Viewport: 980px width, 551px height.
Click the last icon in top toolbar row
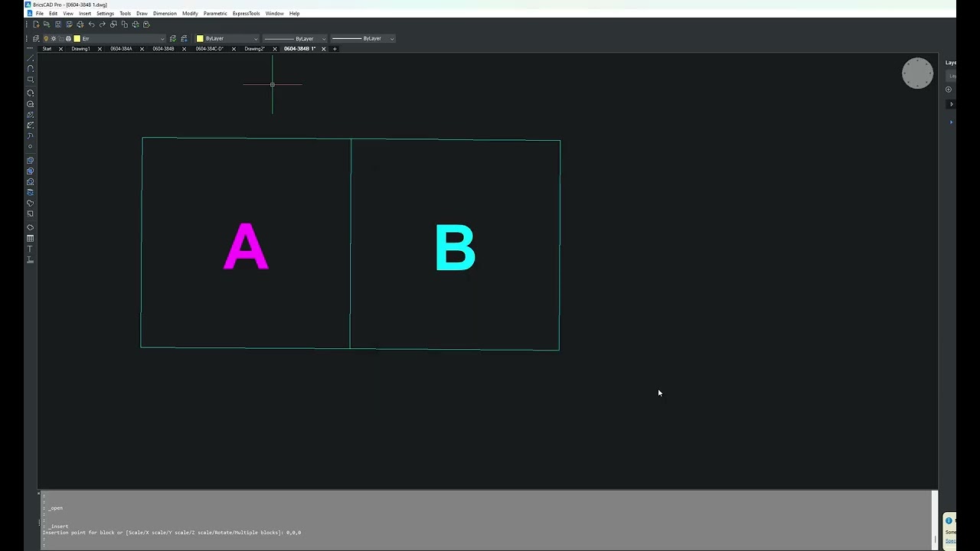coord(146,24)
